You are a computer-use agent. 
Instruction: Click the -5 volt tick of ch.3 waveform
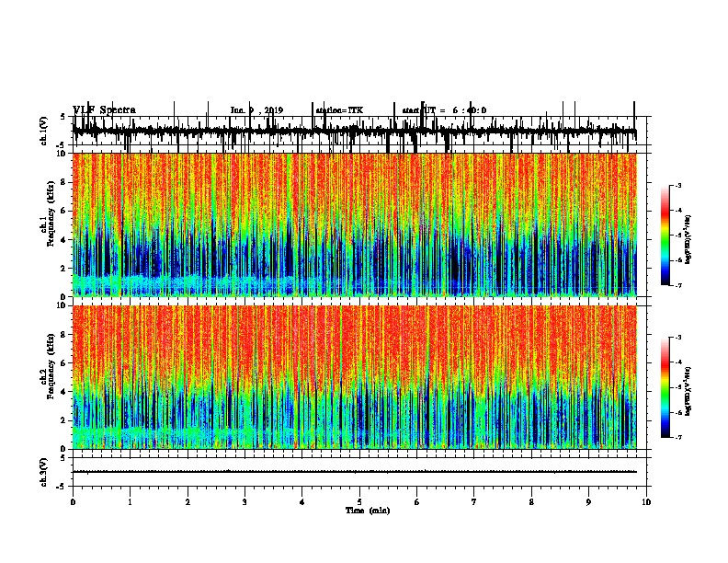coord(62,487)
